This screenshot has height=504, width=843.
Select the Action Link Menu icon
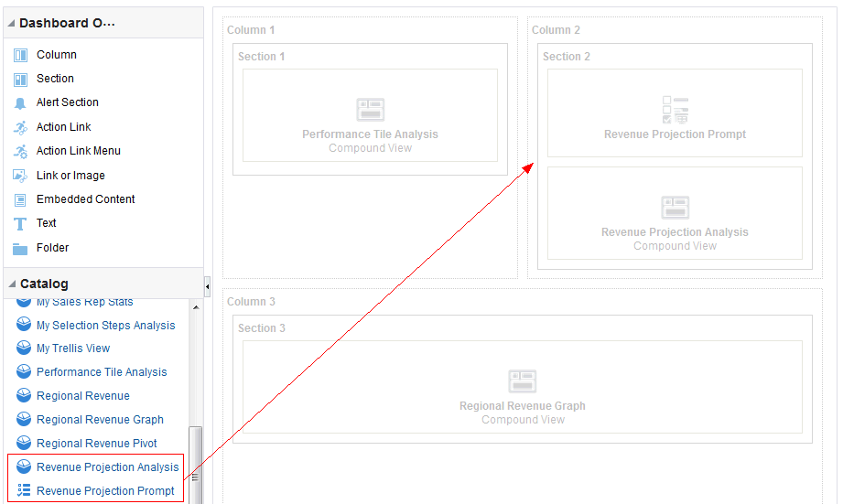coord(20,152)
